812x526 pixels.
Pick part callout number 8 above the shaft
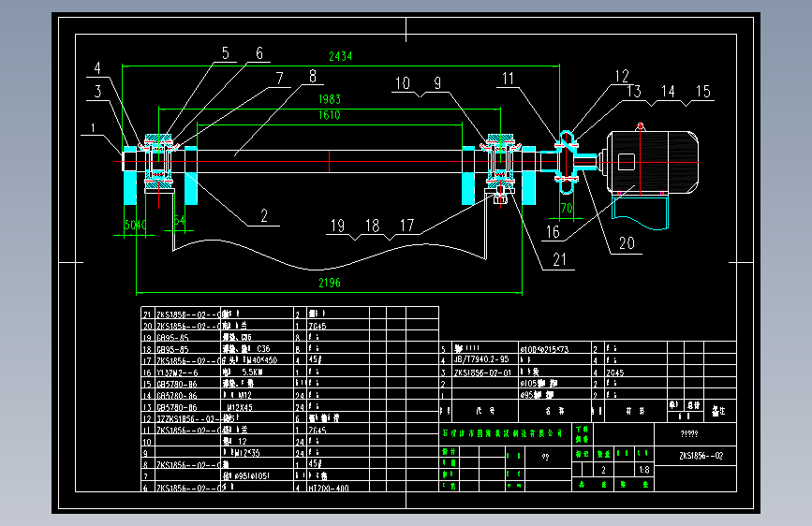pyautogui.click(x=313, y=76)
